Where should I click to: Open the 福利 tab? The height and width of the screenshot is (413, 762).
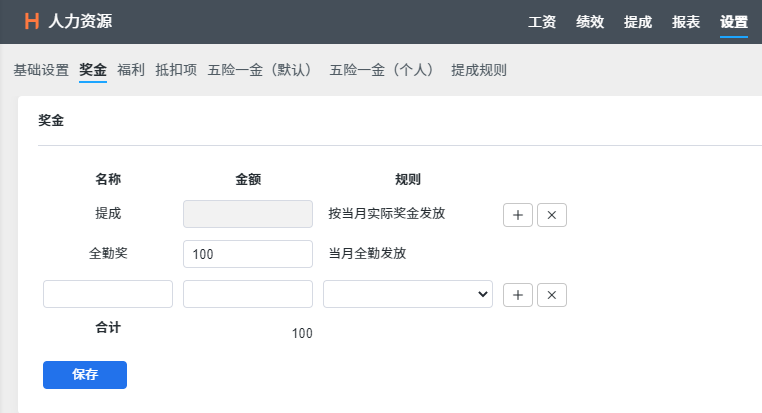[131, 70]
